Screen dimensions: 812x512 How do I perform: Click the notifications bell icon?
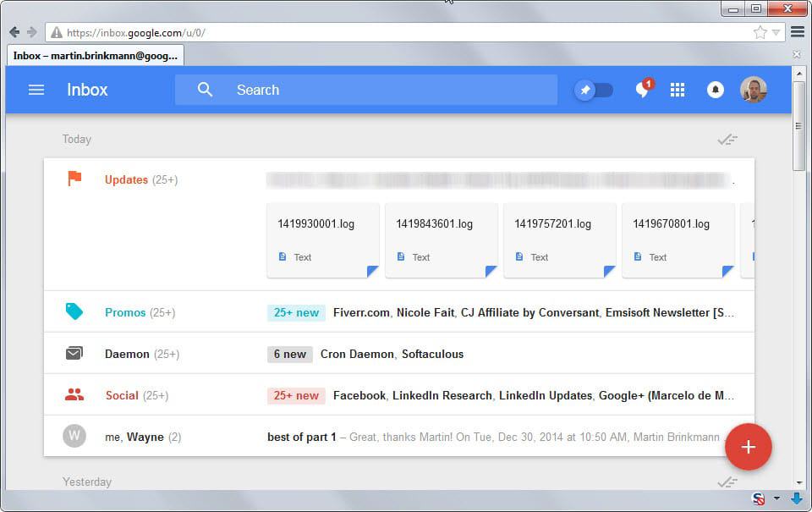pyautogui.click(x=716, y=90)
